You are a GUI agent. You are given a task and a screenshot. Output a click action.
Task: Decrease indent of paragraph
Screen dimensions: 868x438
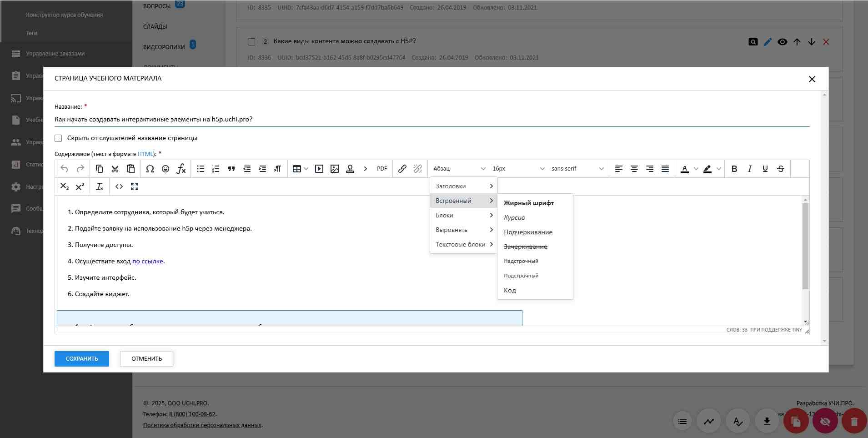click(247, 169)
